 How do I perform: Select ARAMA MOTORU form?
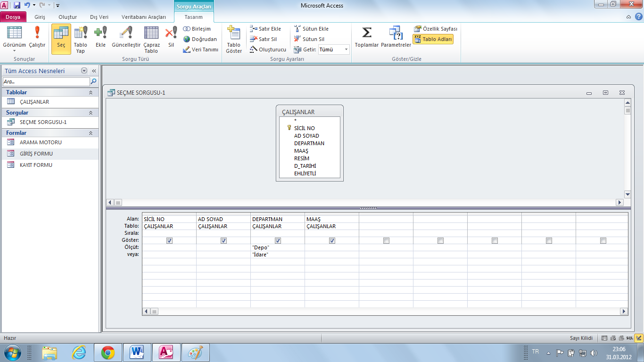click(x=50, y=142)
